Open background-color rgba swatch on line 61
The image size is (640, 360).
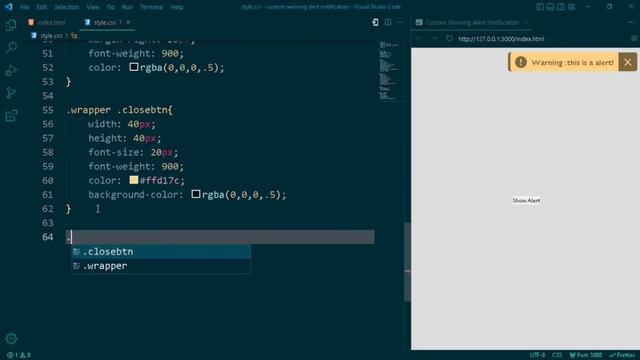(196, 194)
